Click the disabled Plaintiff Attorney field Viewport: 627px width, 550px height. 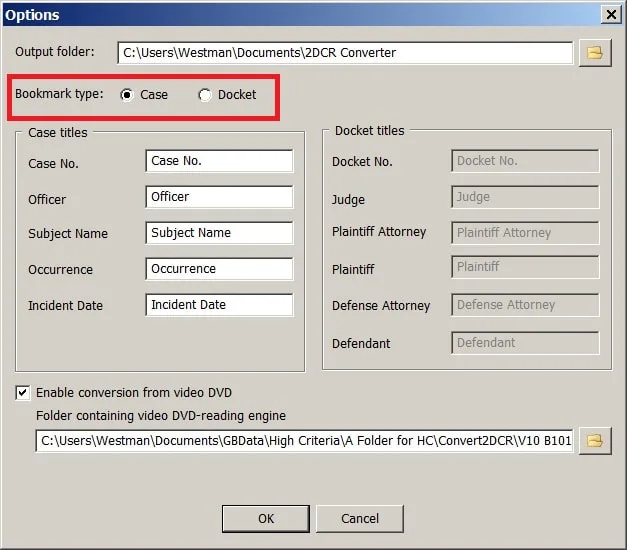click(x=525, y=233)
